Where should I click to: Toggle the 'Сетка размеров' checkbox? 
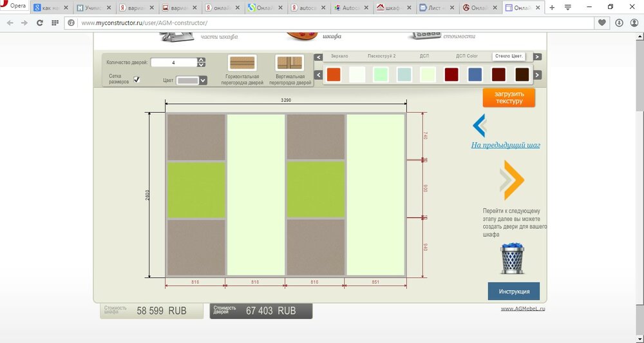coord(137,80)
